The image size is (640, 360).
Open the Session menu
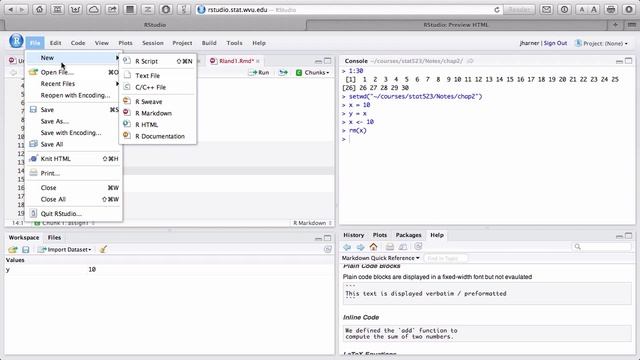click(153, 43)
